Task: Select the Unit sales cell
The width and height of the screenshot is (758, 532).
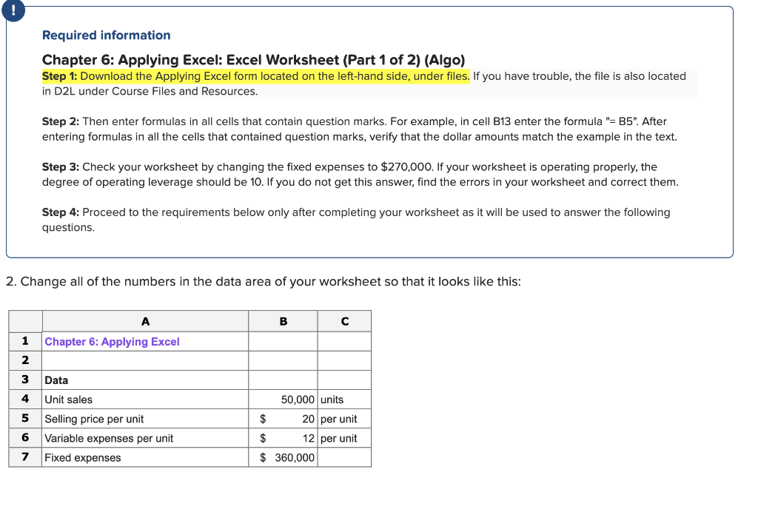Action: pos(89,399)
